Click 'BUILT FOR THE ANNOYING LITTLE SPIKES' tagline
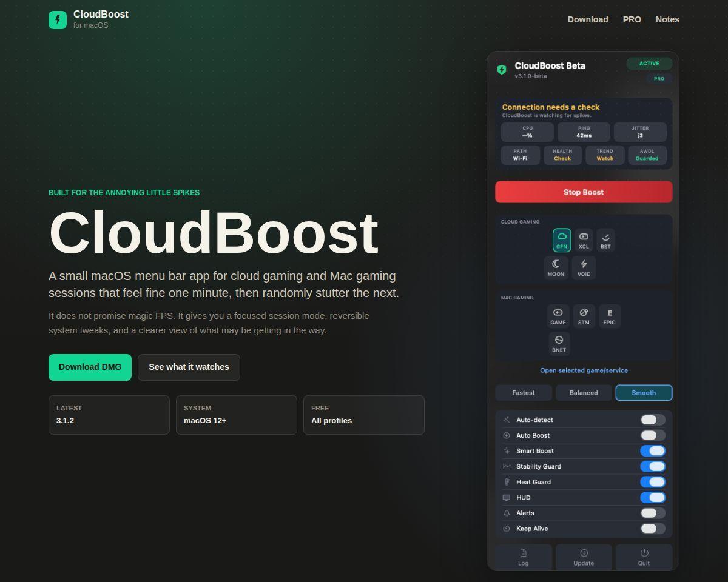This screenshot has width=728, height=582. pos(124,193)
